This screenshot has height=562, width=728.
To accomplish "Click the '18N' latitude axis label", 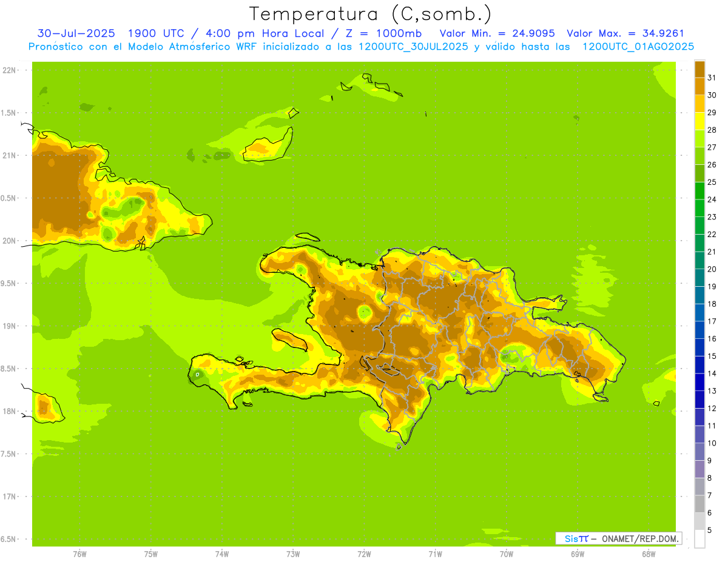I will tap(8, 411).
